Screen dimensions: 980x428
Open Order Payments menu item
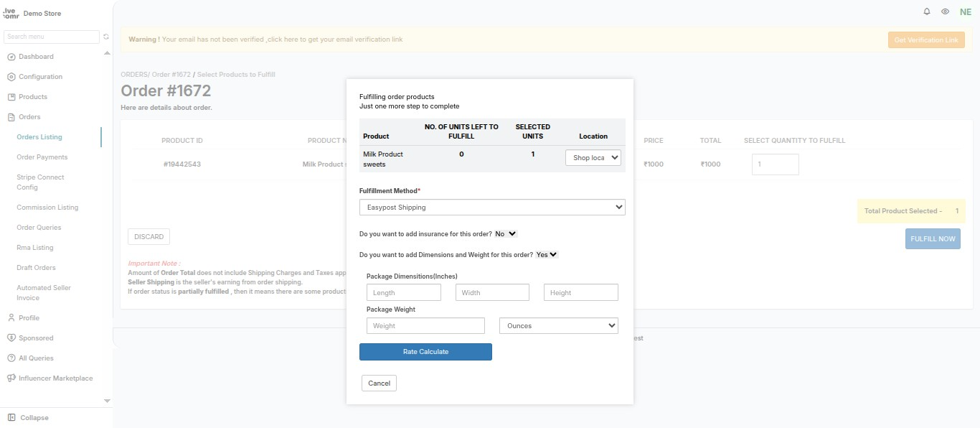coord(42,157)
